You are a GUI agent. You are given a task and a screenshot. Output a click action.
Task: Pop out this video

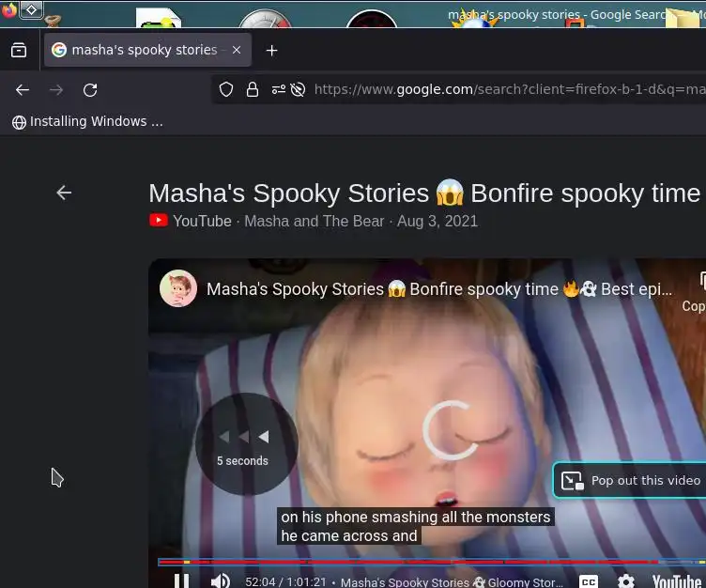coord(630,480)
